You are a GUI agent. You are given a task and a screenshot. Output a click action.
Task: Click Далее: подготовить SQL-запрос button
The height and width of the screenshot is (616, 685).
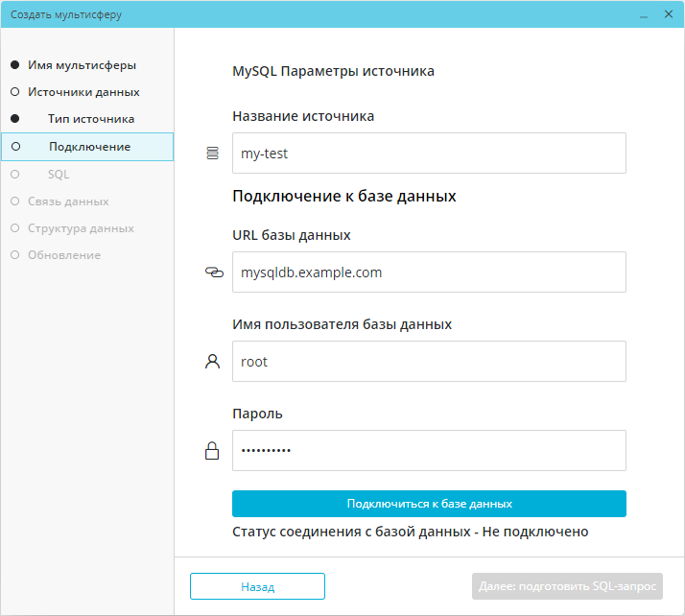pos(567,586)
